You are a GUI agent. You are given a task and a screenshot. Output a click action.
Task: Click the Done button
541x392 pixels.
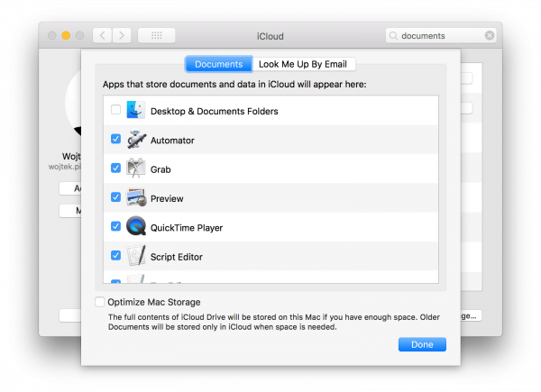click(422, 344)
